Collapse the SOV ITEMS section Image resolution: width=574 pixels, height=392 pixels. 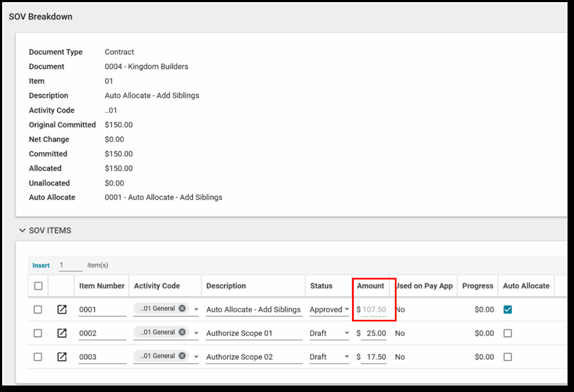click(x=22, y=231)
